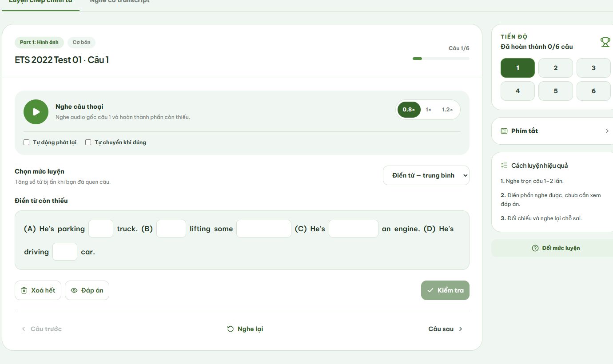Tick the Tự chuyển khi đúng checkbox
This screenshot has width=613, height=364.
[x=88, y=142]
